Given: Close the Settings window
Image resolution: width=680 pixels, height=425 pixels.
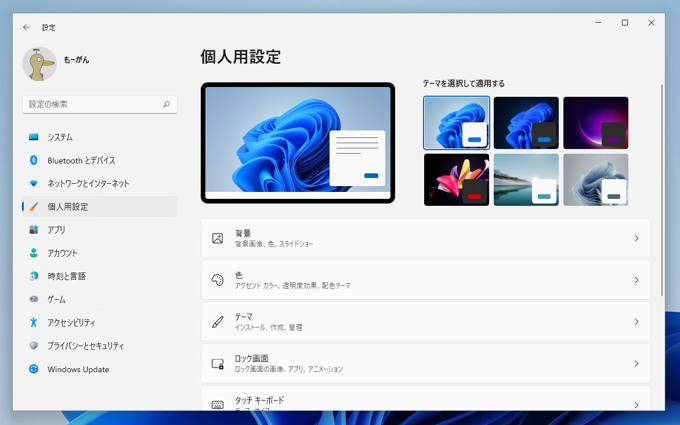Looking at the screenshot, I should pyautogui.click(x=651, y=23).
